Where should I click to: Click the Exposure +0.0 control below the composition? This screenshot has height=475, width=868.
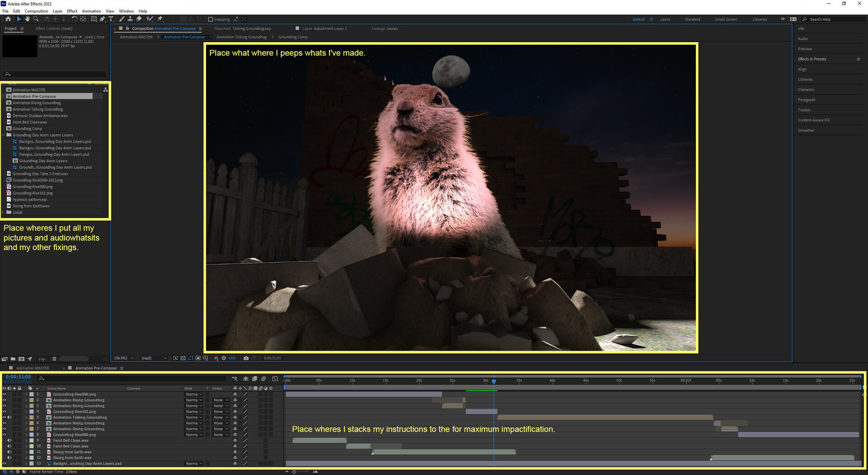tap(231, 358)
